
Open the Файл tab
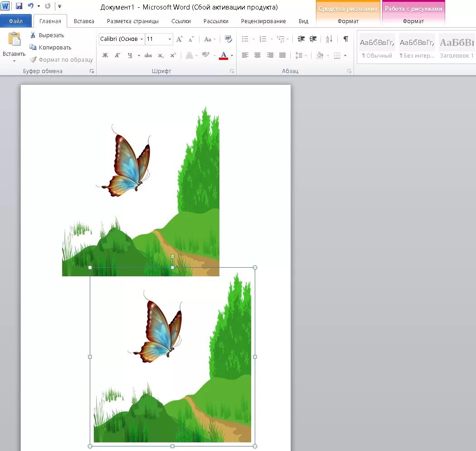click(x=16, y=21)
